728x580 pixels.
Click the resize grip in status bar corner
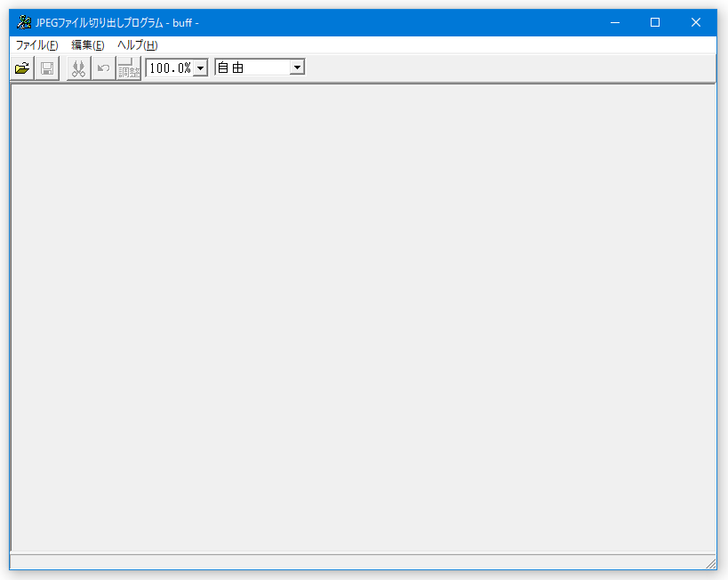710,563
